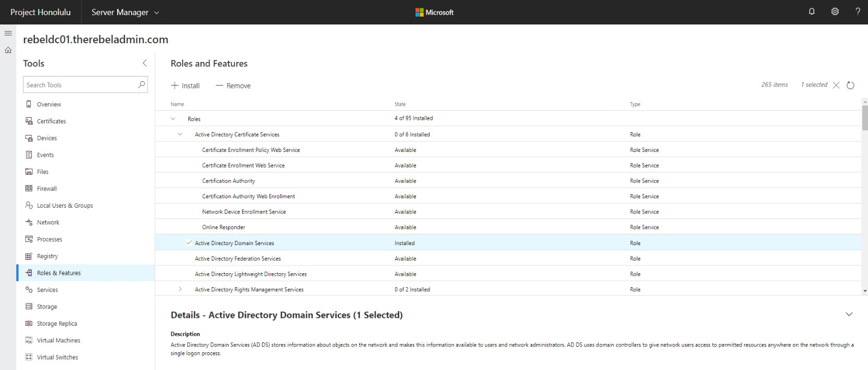The width and height of the screenshot is (868, 370).
Task: Click the help question mark icon
Action: click(x=858, y=11)
